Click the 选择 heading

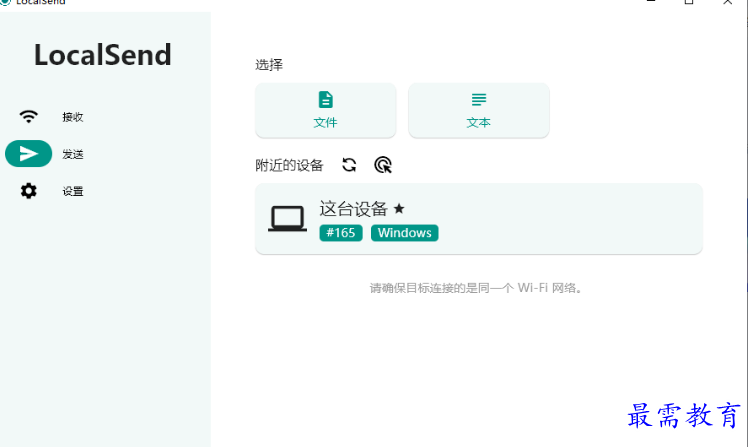(269, 64)
